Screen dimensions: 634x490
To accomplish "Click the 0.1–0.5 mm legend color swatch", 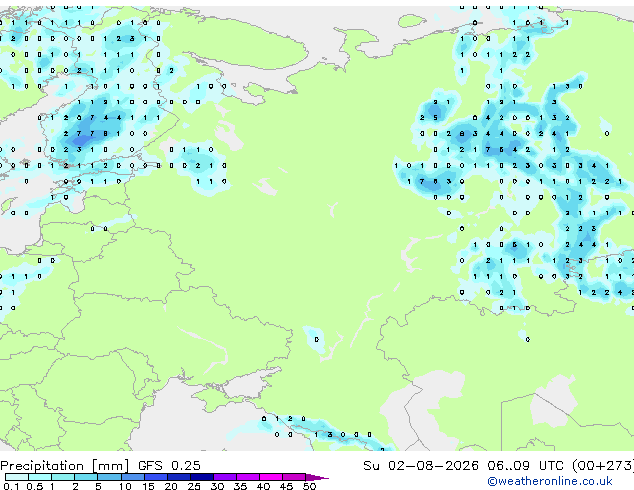I will pos(17,477).
